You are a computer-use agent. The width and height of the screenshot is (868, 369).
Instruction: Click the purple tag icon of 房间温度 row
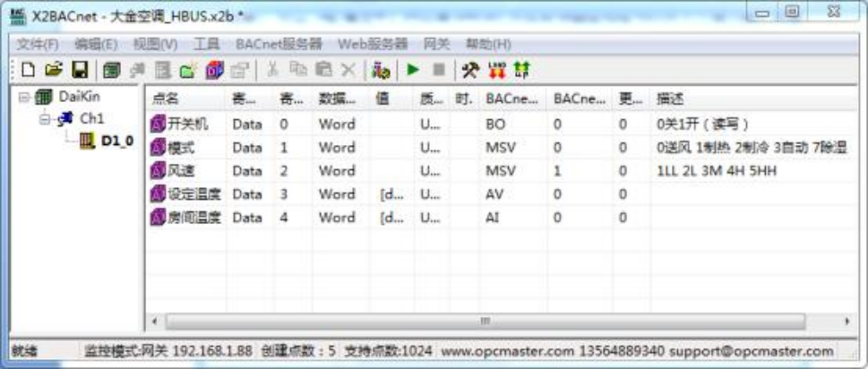(x=158, y=218)
